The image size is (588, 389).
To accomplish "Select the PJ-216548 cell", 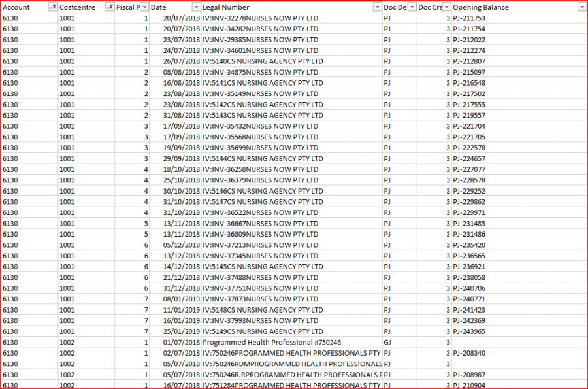I will tap(519, 83).
